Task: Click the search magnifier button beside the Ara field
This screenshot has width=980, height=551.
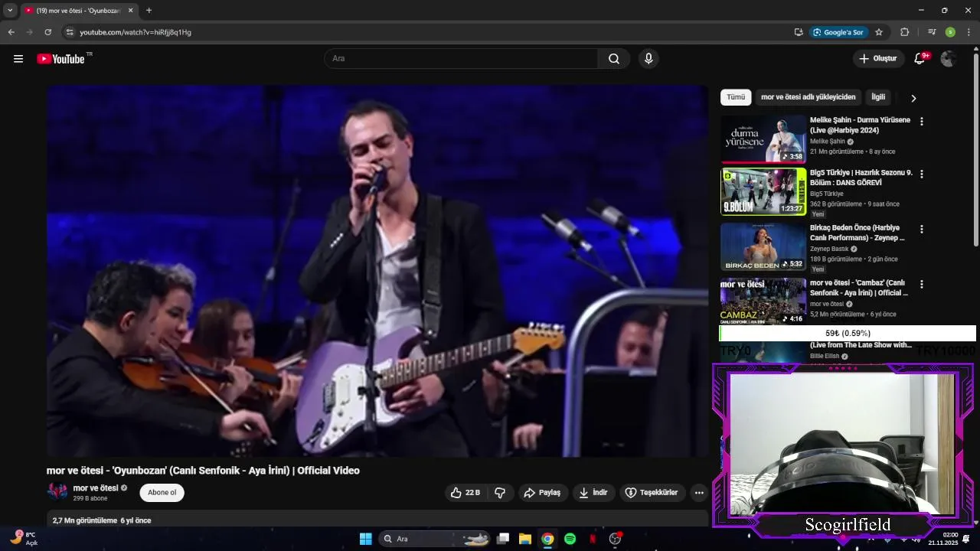Action: [x=614, y=59]
